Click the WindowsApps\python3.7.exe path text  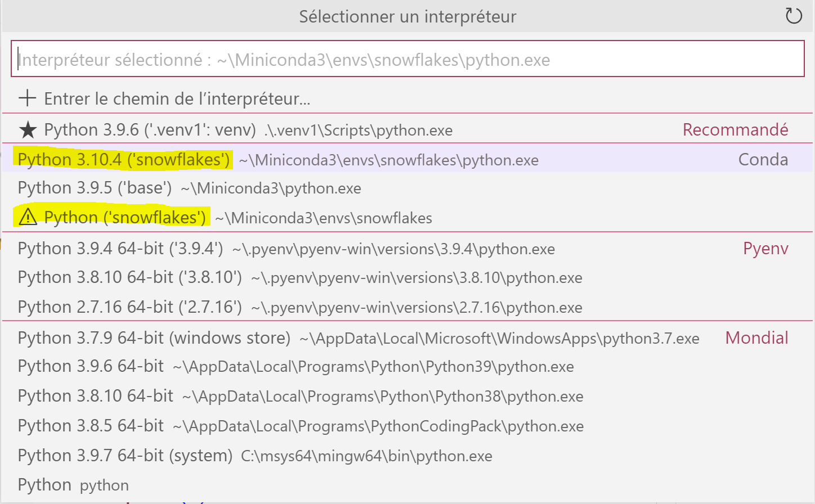[x=500, y=339]
